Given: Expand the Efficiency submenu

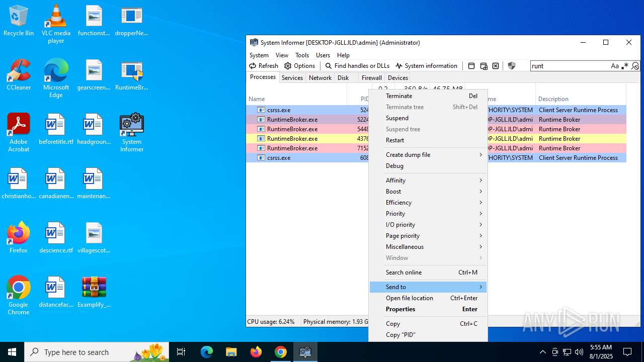Looking at the screenshot, I should click(x=428, y=203).
